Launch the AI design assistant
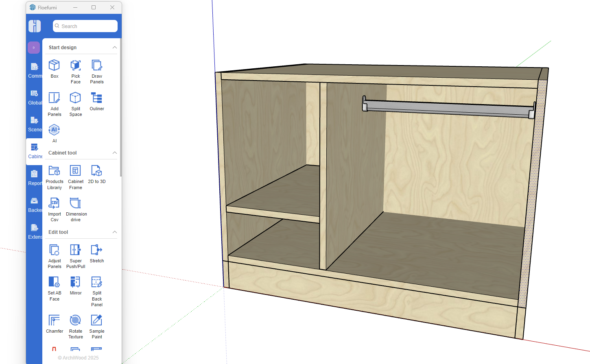 [54, 130]
